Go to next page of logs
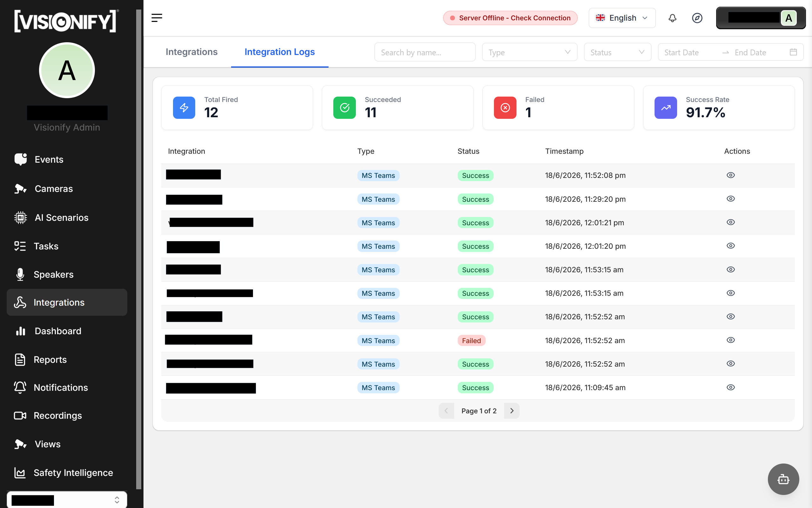Viewport: 812px width, 508px height. tap(512, 410)
